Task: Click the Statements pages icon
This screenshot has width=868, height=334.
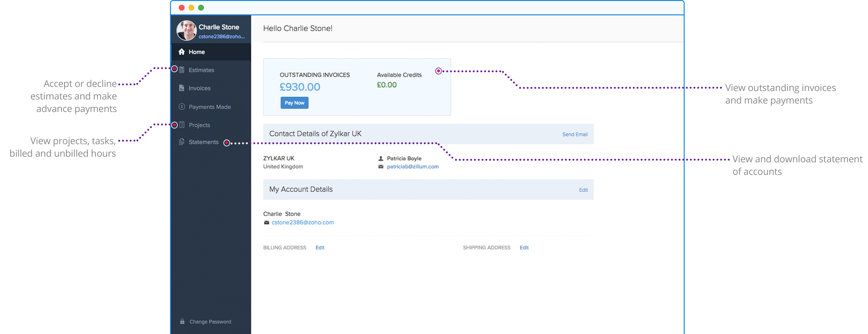Action: click(181, 142)
